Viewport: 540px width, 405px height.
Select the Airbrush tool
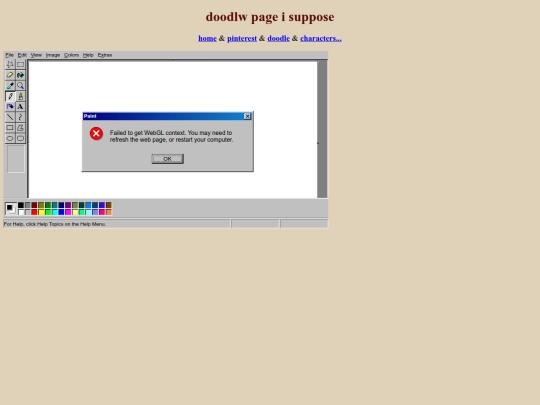(x=10, y=107)
